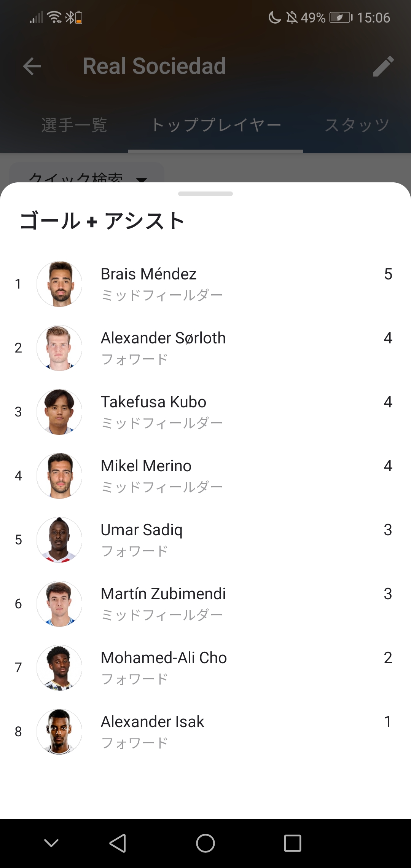Tap the bottom sheet drag handle
The image size is (411, 868).
205,194
